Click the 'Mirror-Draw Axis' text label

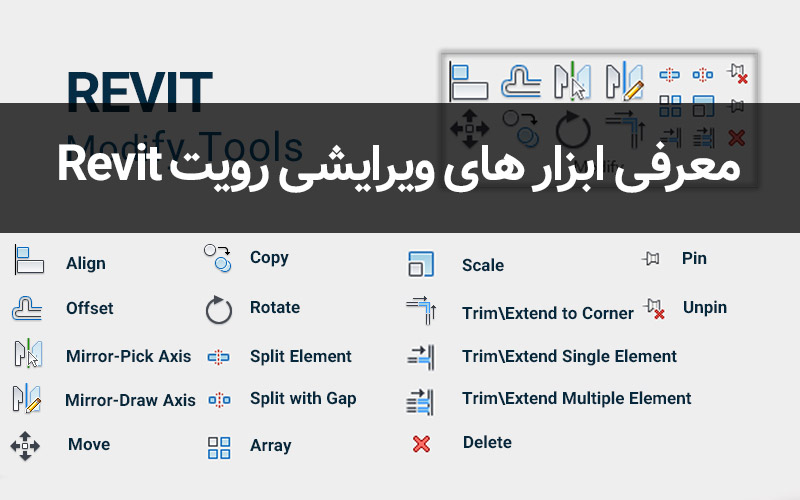pyautogui.click(x=130, y=401)
